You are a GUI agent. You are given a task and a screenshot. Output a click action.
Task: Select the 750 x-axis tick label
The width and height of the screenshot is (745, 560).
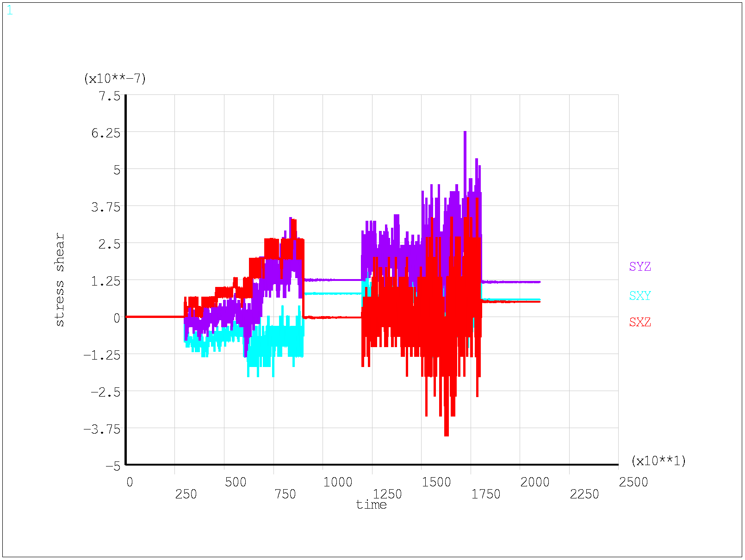pos(285,494)
